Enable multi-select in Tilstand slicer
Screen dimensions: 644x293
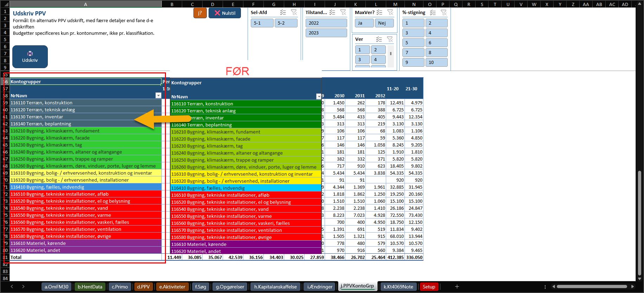(332, 12)
